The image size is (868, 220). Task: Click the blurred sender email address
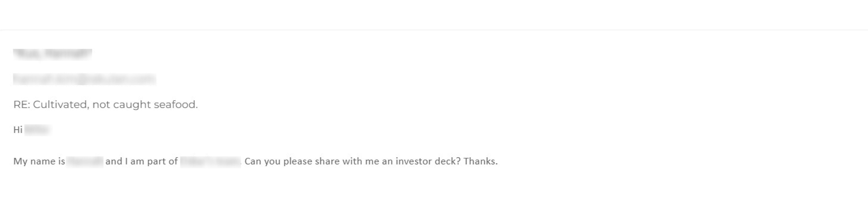84,79
